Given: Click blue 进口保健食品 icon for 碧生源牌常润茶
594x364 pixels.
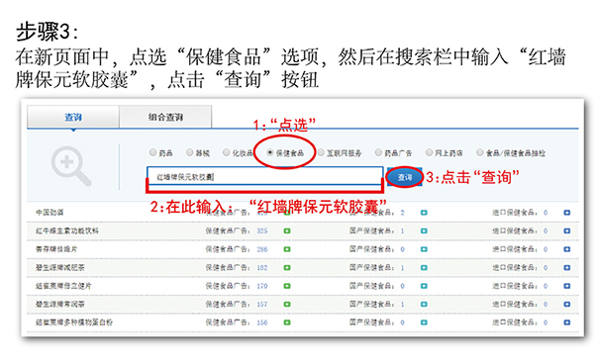Looking at the screenshot, I should tap(566, 305).
